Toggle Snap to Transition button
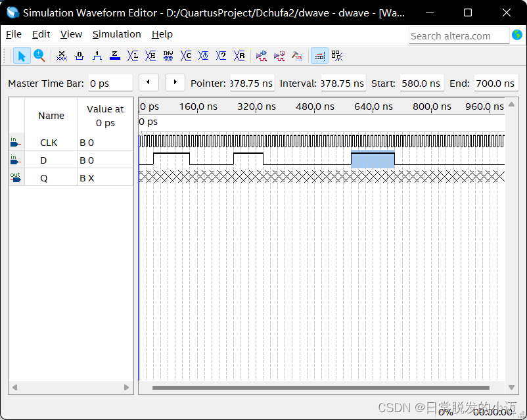The width and height of the screenshot is (527, 420). click(x=337, y=56)
